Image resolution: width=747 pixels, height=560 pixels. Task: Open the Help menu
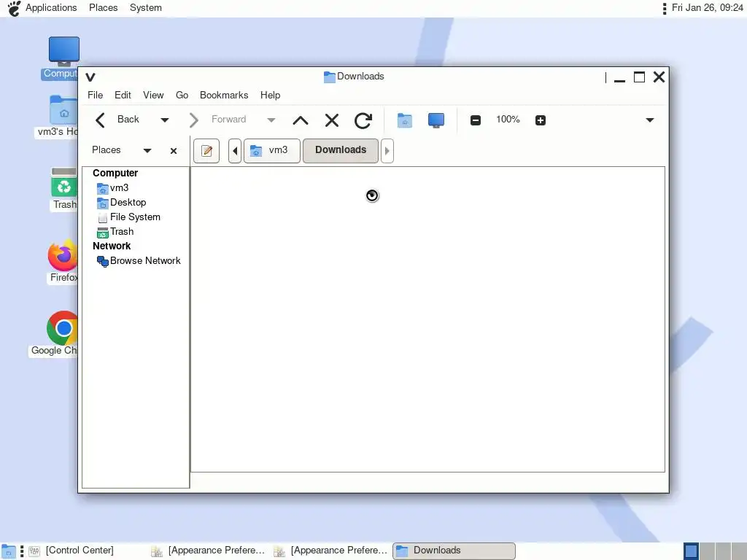coord(270,96)
